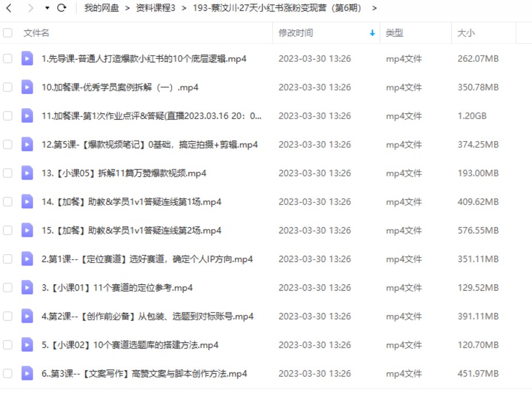The width and height of the screenshot is (532, 404).
Task: Select file name 14.【加餐】助教&学员1v1答疑连线第1场.mp4
Action: tap(131, 202)
